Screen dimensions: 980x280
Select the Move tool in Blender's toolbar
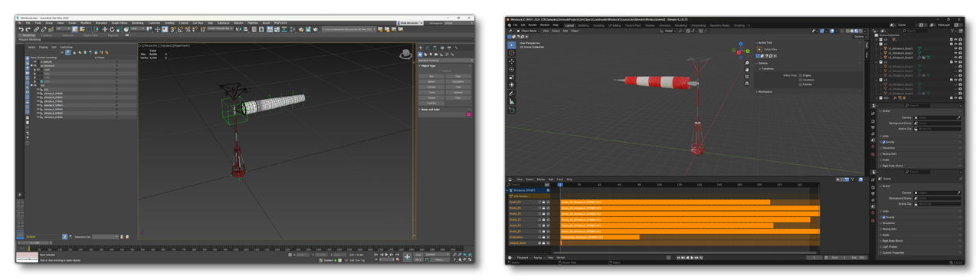point(512,61)
